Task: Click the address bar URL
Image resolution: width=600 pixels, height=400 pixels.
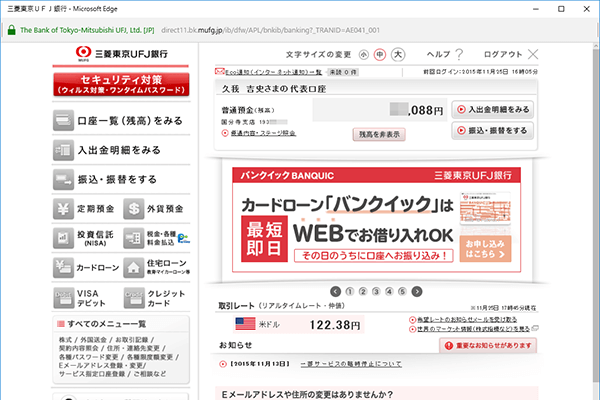Action: pos(270,30)
